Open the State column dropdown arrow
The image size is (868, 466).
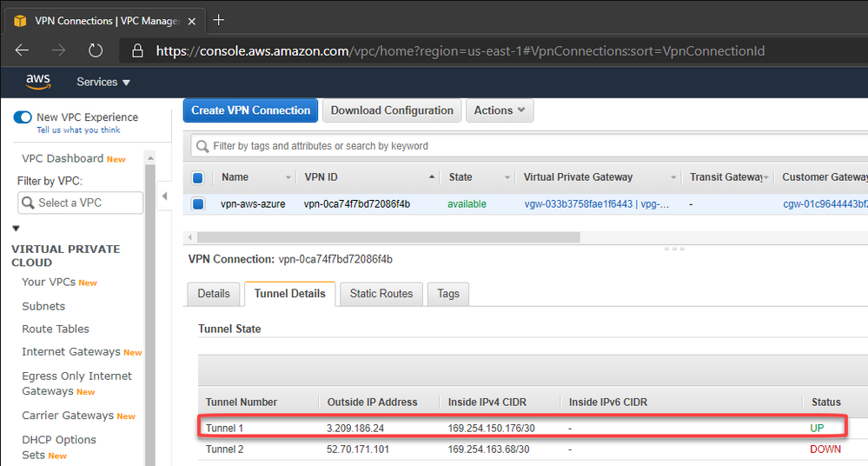pyautogui.click(x=507, y=178)
